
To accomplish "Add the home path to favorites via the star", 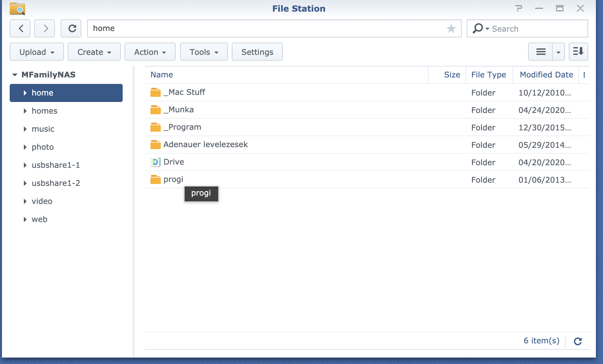I will coord(451,28).
